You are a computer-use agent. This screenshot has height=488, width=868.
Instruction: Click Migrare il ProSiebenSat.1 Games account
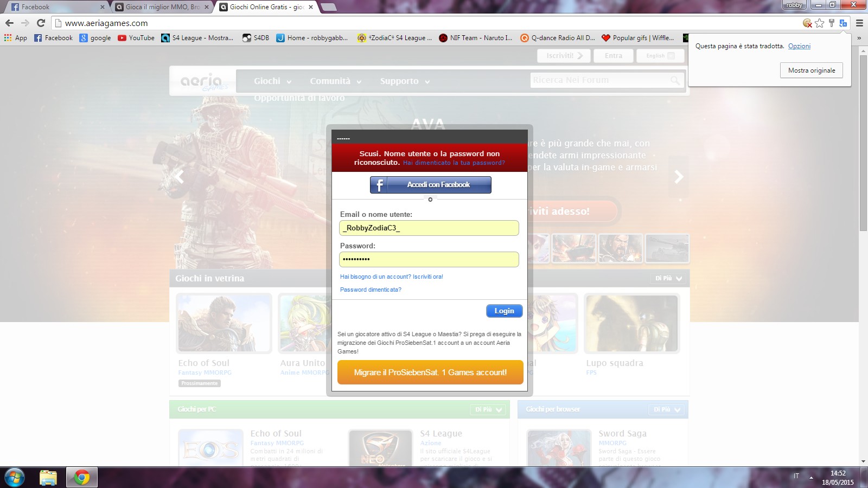430,373
